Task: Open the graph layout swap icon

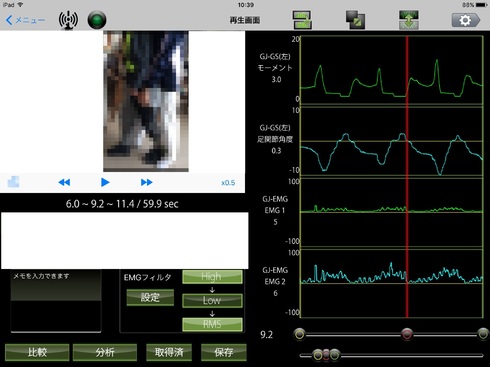Action: (x=302, y=20)
